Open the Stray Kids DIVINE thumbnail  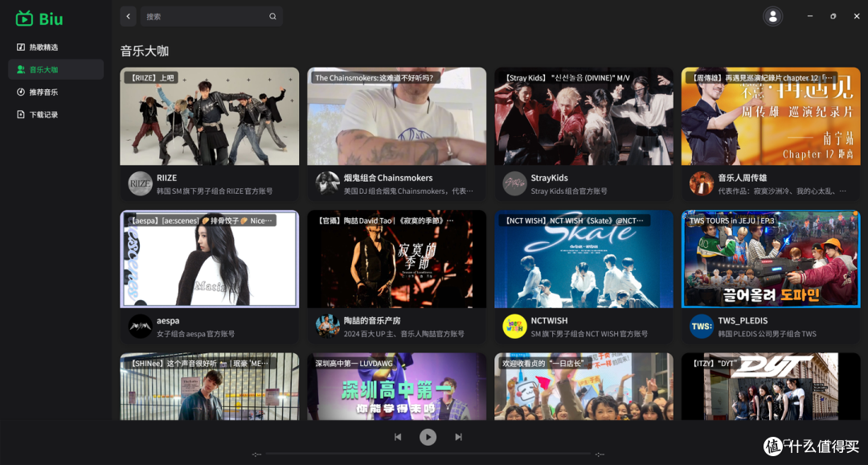[583, 117]
